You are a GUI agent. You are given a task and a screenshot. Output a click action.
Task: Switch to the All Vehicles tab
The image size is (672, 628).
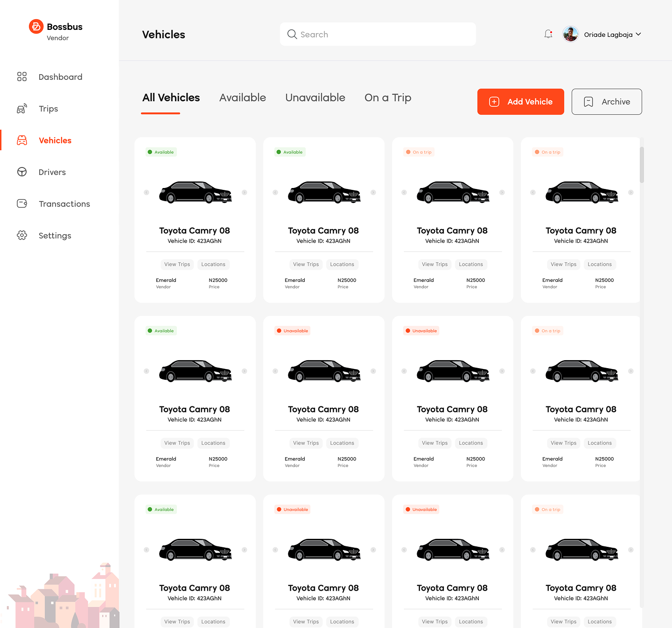(x=171, y=98)
